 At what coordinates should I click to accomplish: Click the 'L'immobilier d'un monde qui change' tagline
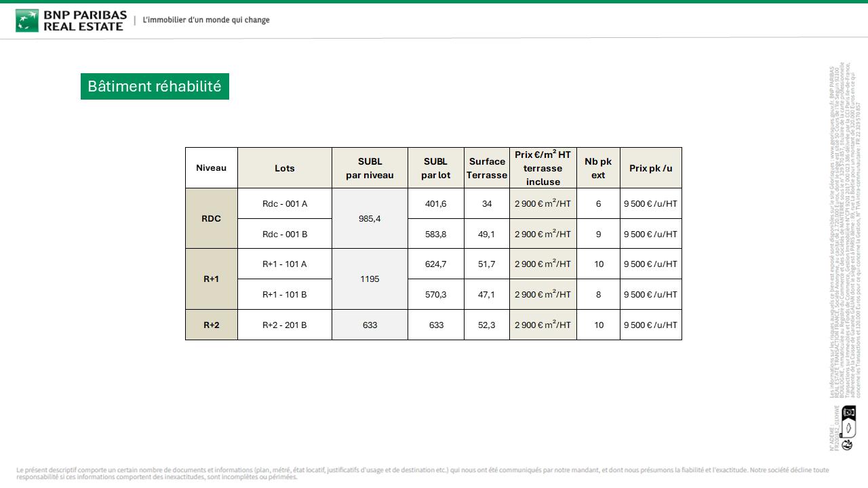(206, 20)
